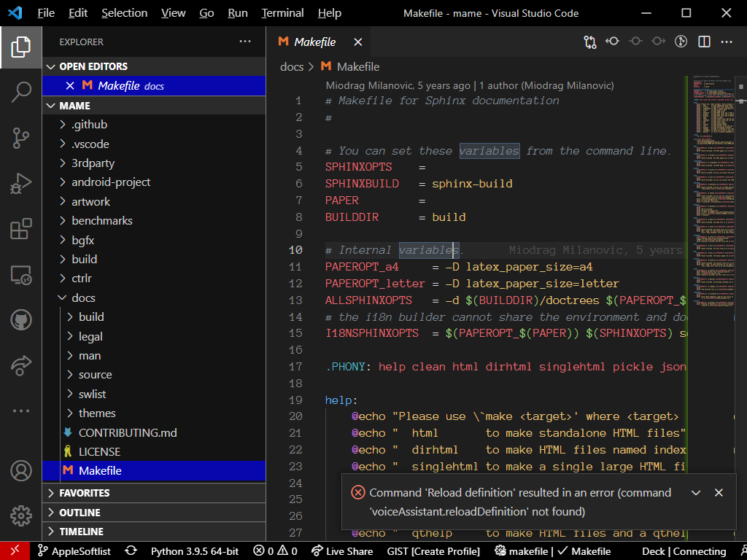Open the Source Control view
This screenshot has width=747, height=560.
coord(20,138)
